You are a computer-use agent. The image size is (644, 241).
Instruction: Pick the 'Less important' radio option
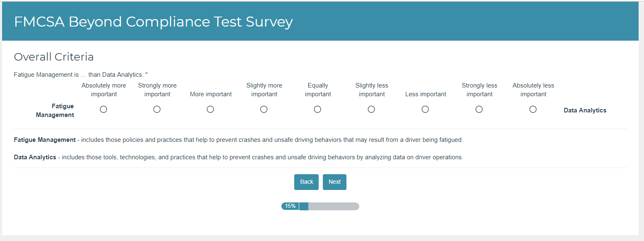click(x=425, y=110)
